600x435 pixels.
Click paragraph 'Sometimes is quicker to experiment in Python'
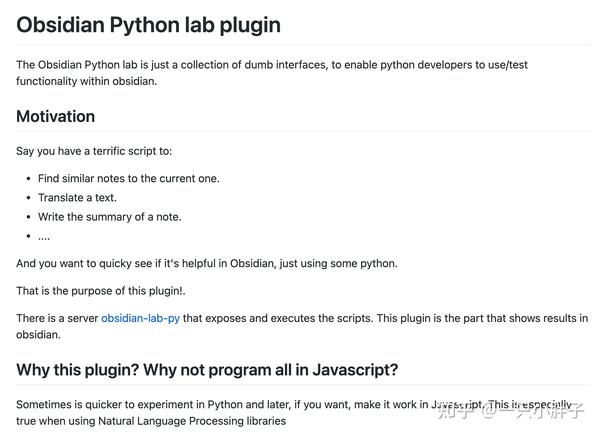click(294, 412)
